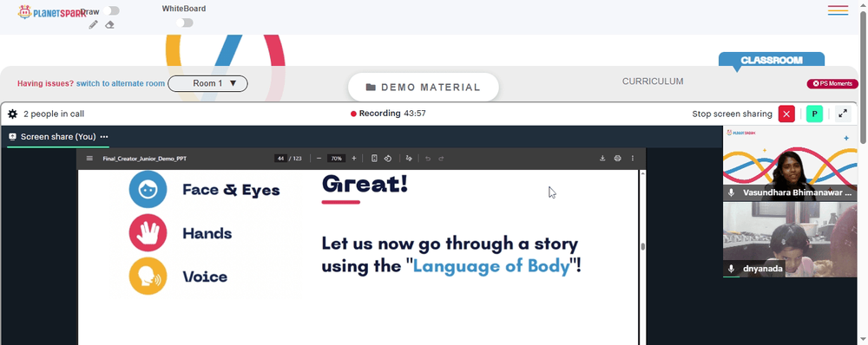Click the PDF redo arrow

(x=441, y=158)
